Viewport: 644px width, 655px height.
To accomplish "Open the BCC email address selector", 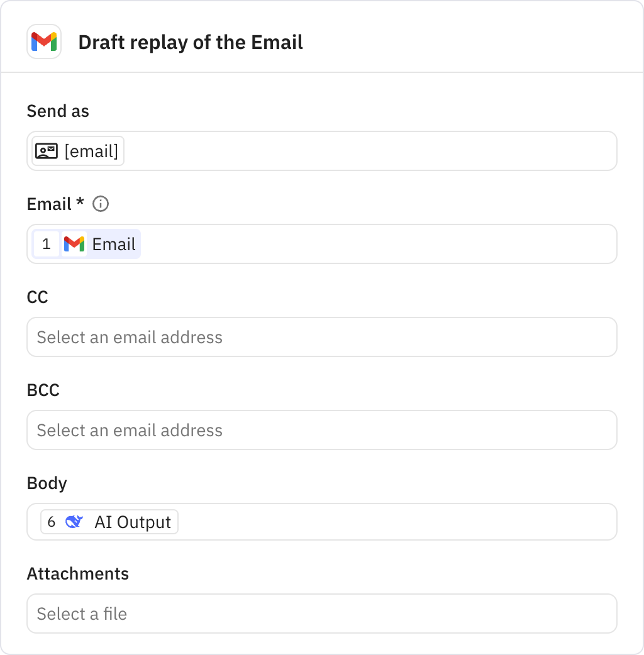I will coord(322,430).
